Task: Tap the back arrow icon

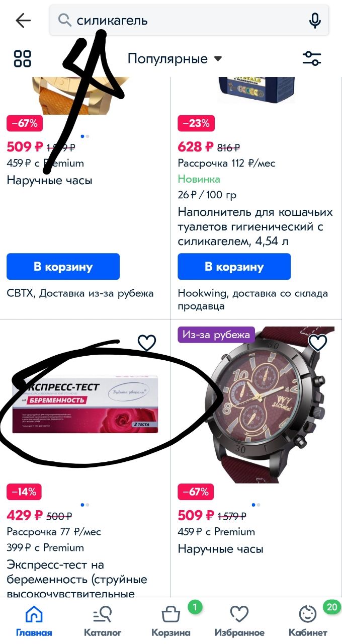Action: click(x=23, y=21)
